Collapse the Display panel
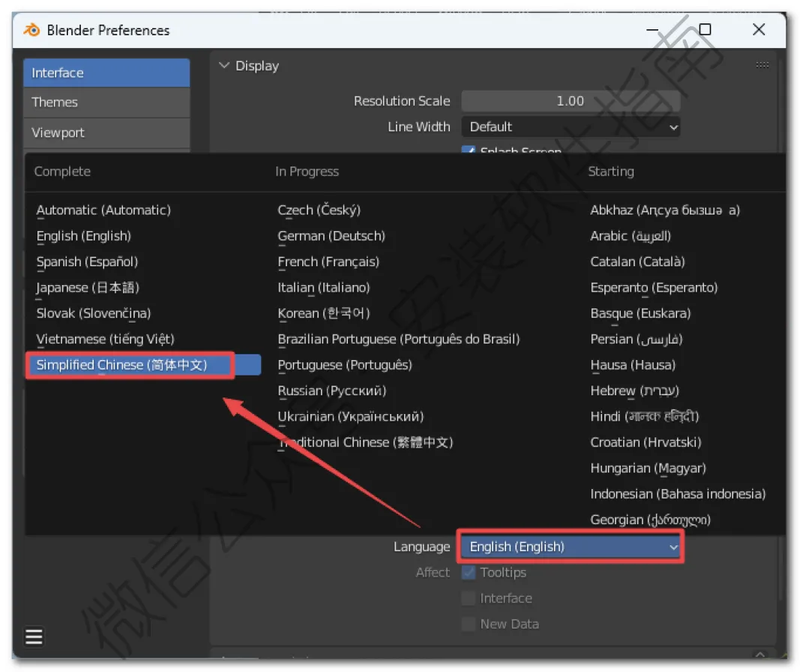The width and height of the screenshot is (800, 672). (x=223, y=66)
